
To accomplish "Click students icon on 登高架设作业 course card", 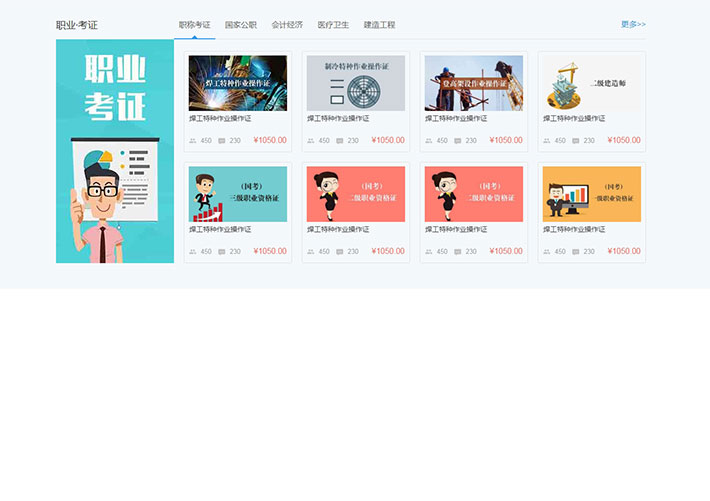I will (429, 141).
